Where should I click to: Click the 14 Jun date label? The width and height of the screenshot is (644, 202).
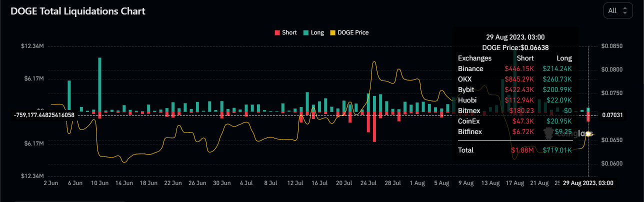[x=124, y=183]
